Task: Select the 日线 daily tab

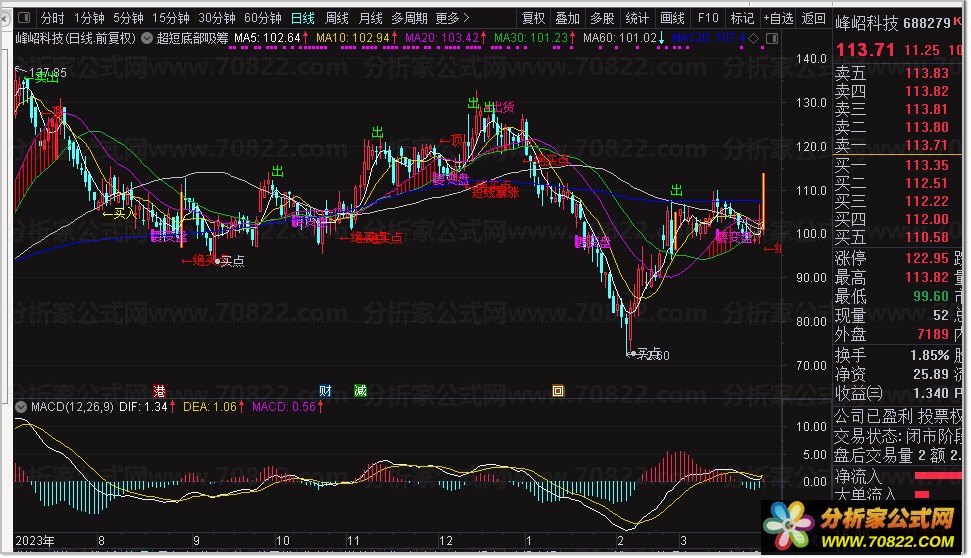Action: [303, 19]
